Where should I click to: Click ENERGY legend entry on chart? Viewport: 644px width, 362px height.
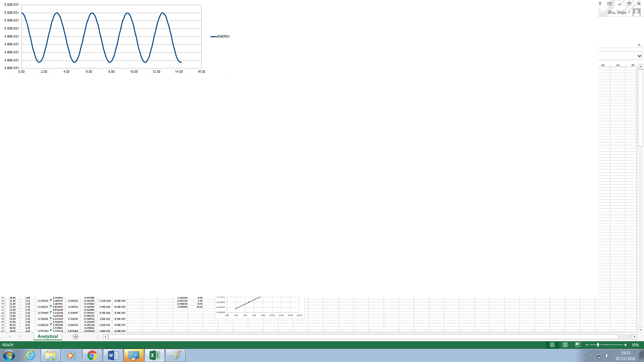[223, 37]
